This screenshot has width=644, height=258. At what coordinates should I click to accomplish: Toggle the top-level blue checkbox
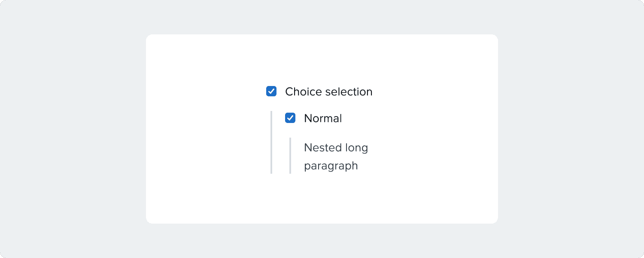pyautogui.click(x=271, y=91)
